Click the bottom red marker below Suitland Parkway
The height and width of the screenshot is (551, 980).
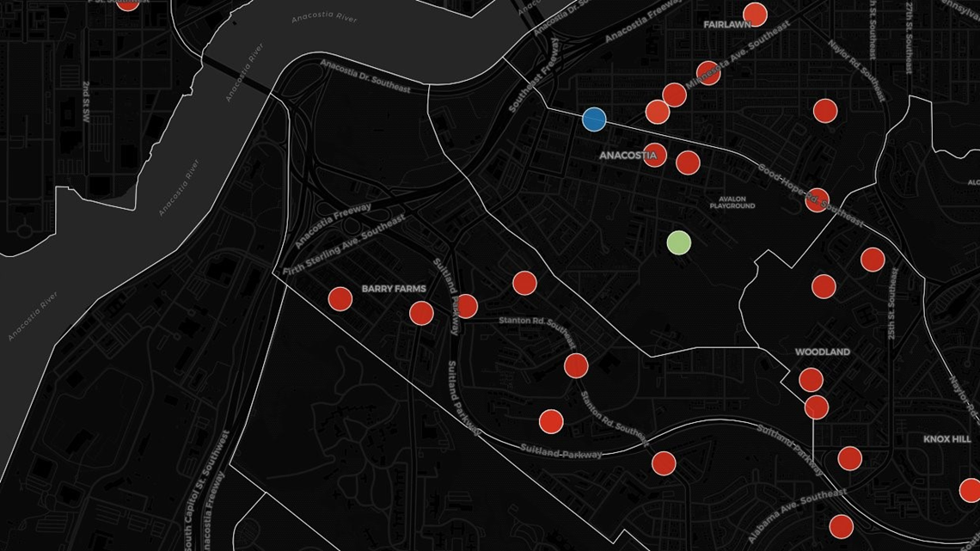(x=662, y=463)
